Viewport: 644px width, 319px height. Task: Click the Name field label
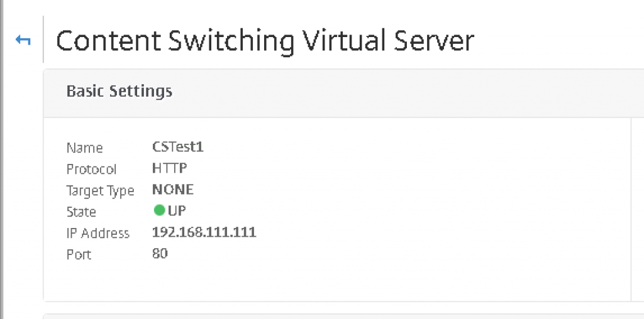[85, 148]
